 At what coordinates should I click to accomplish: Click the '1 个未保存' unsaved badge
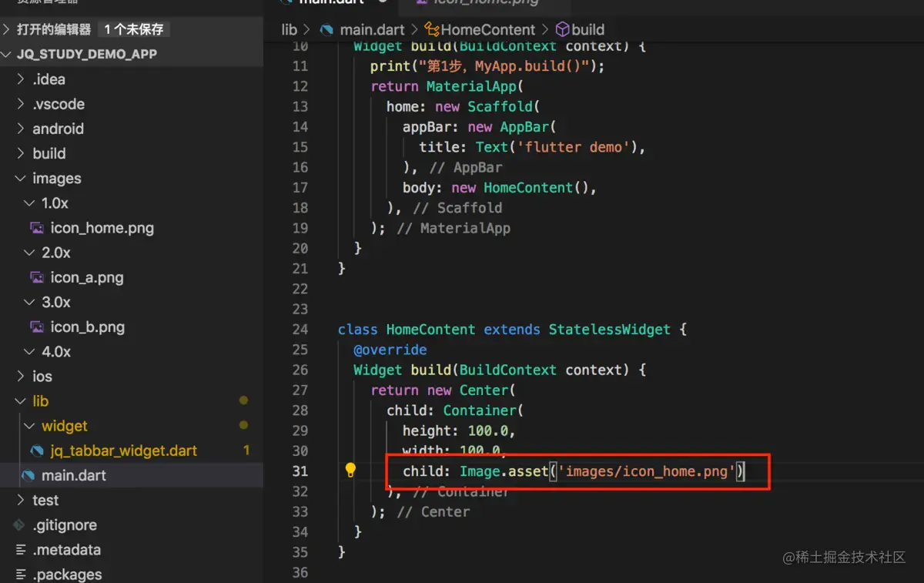(x=134, y=29)
